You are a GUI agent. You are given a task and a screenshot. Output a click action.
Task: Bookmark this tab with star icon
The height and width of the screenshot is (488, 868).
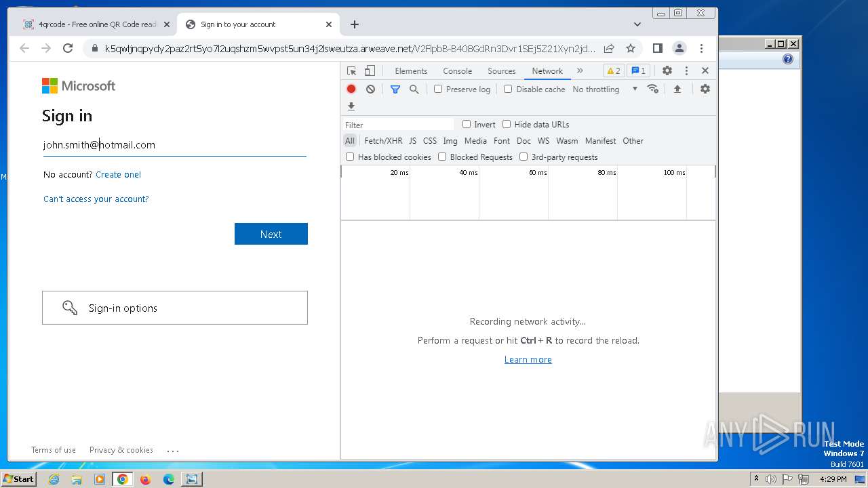click(x=631, y=48)
